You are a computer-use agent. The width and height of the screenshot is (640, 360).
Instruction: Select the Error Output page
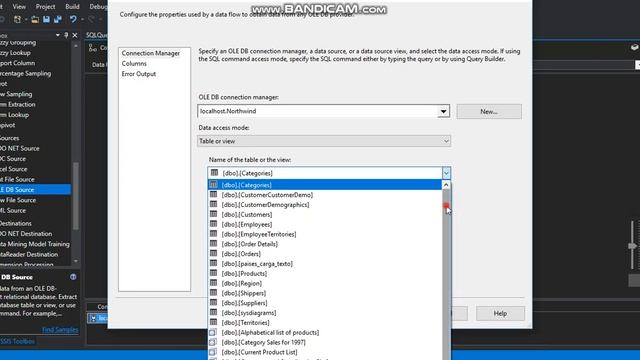[139, 74]
